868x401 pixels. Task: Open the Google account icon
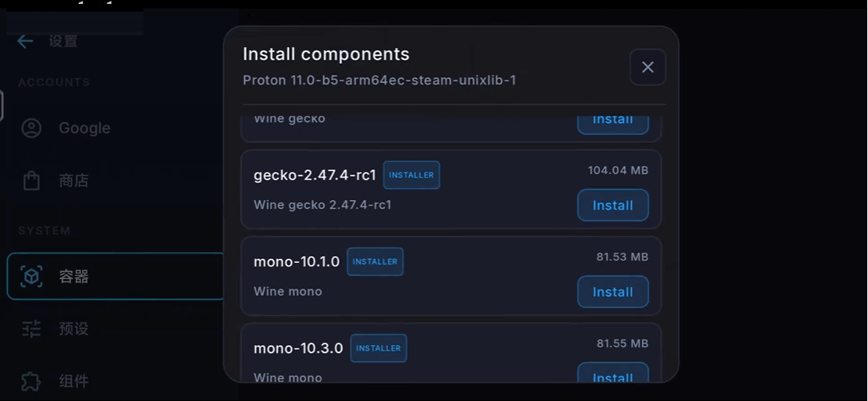(32, 128)
